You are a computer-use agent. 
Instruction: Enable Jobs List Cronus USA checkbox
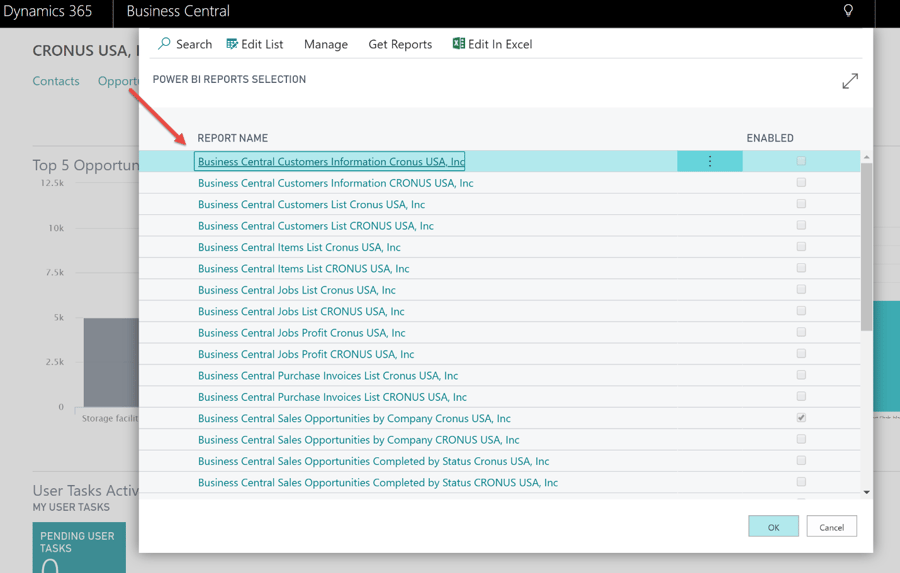[801, 289]
